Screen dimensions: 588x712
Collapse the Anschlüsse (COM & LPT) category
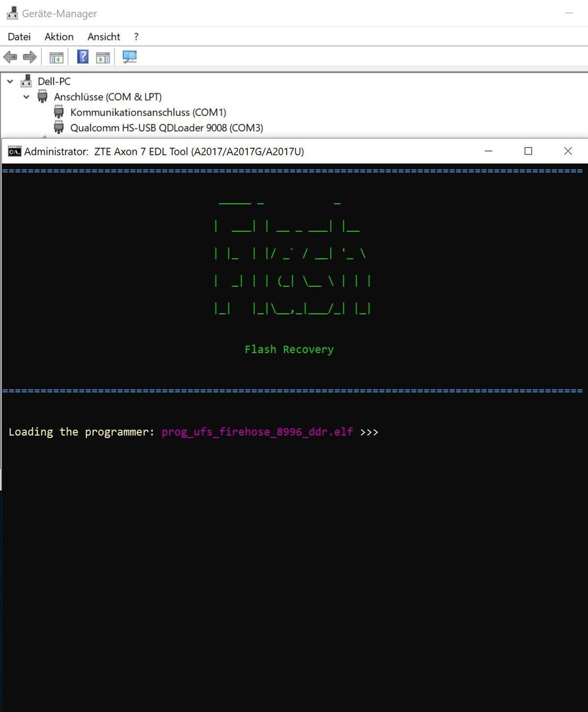click(26, 97)
